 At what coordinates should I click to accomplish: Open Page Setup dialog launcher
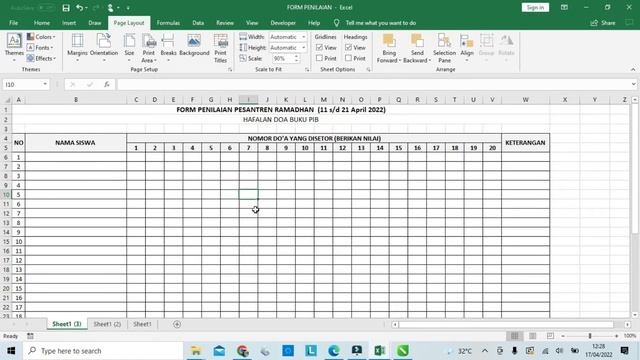click(230, 70)
